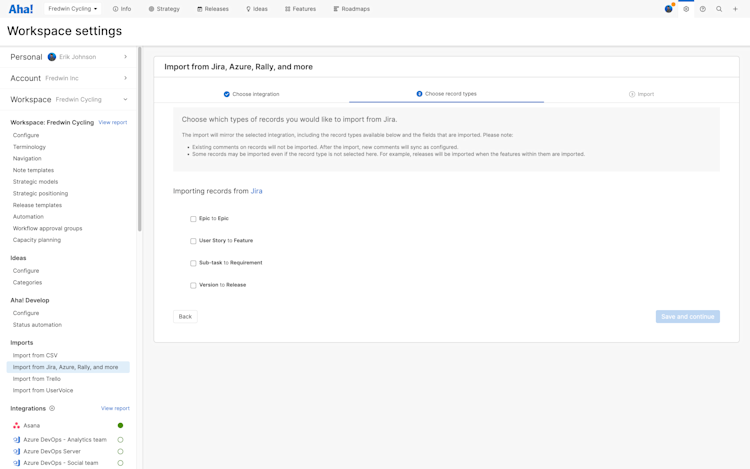Open Navigation settings
Viewport: 750px width, 469px height.
(27, 158)
